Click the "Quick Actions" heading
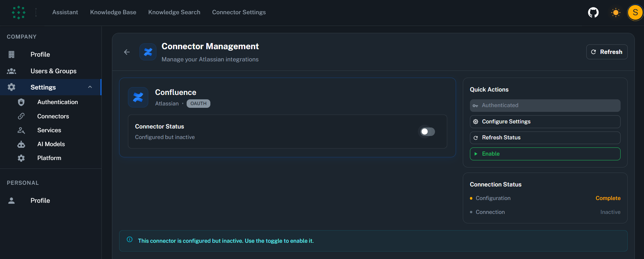The image size is (644, 259). click(x=489, y=89)
